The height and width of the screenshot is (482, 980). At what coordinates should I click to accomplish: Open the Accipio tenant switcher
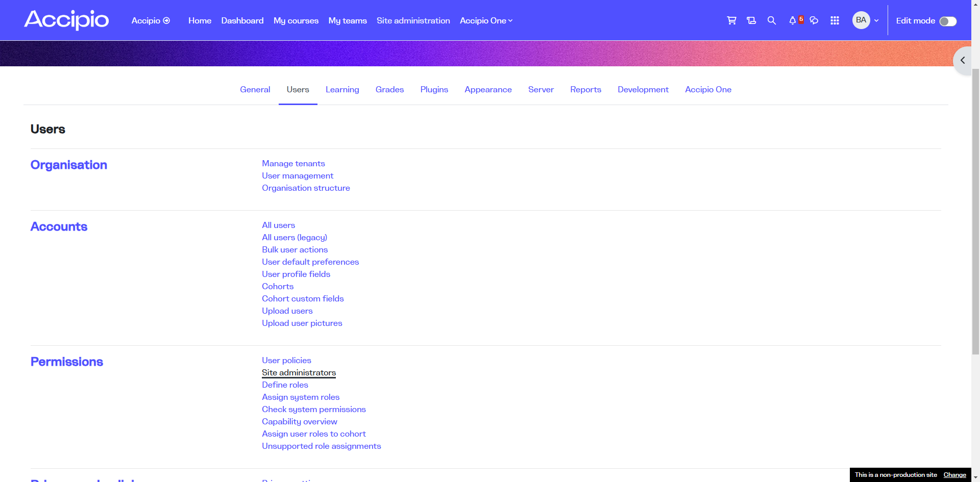(151, 20)
